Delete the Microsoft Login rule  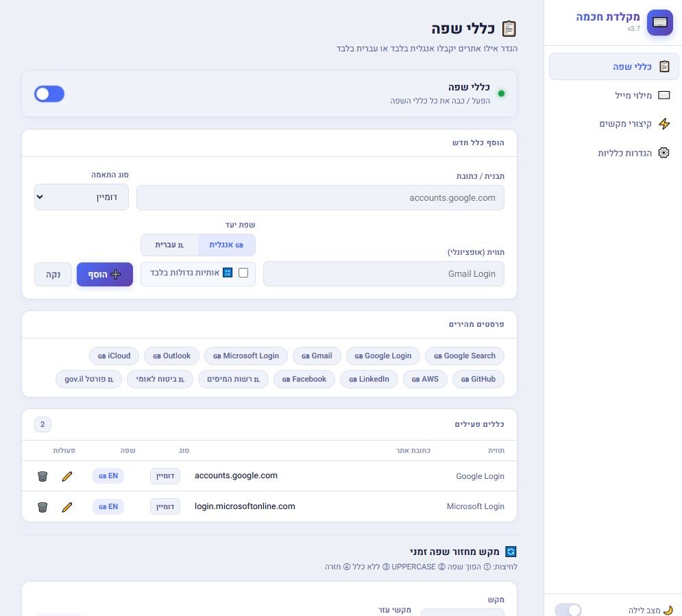click(x=42, y=507)
